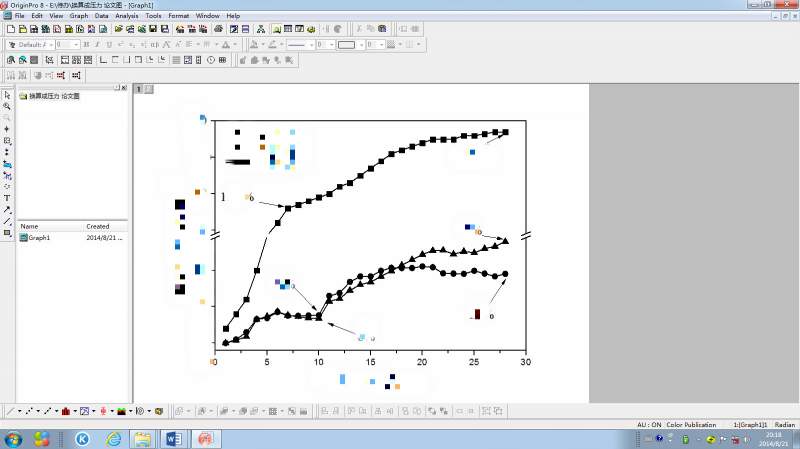Close the Project Explorer panel
Screen dimensions: 800x449
point(124,88)
